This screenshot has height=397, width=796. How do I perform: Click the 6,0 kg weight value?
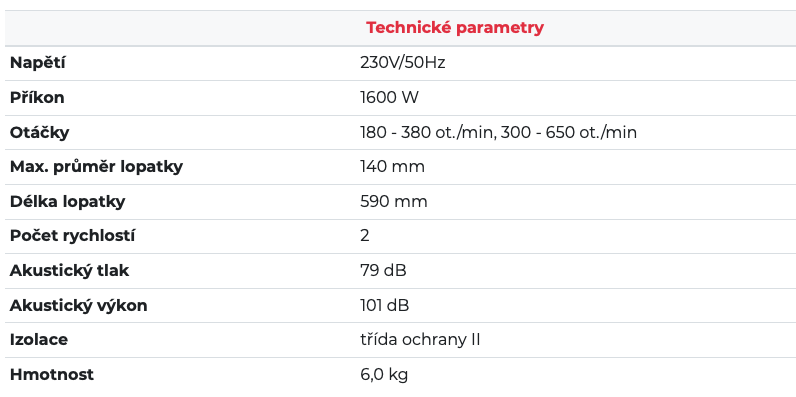[x=384, y=375]
